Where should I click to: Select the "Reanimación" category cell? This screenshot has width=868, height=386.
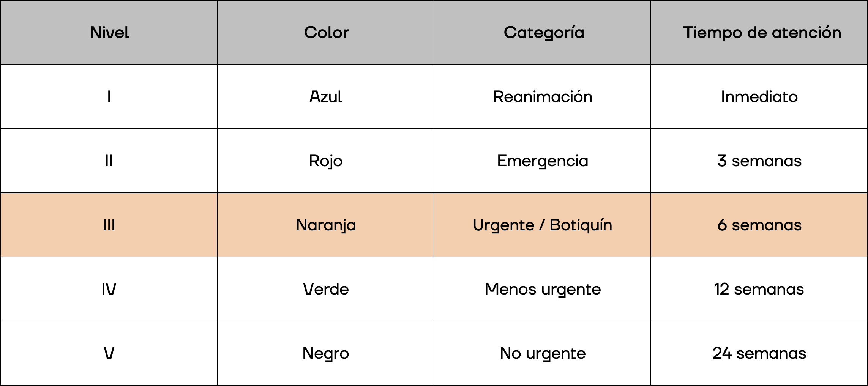[543, 97]
